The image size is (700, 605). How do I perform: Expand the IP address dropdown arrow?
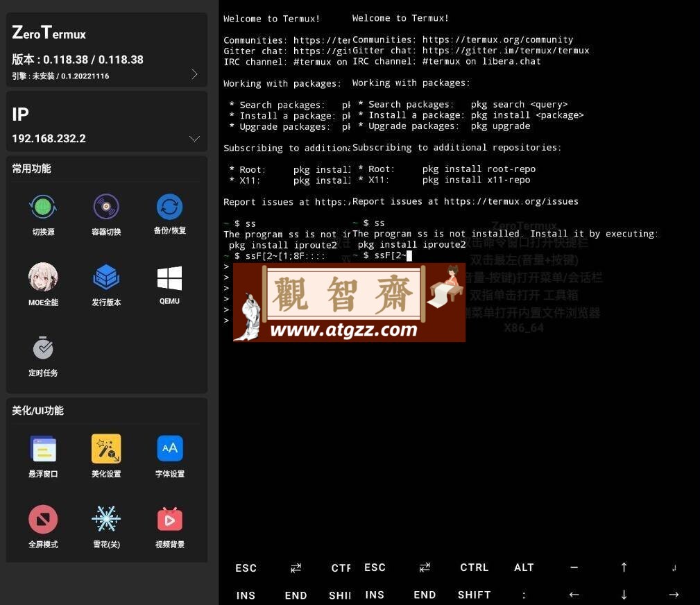click(194, 139)
